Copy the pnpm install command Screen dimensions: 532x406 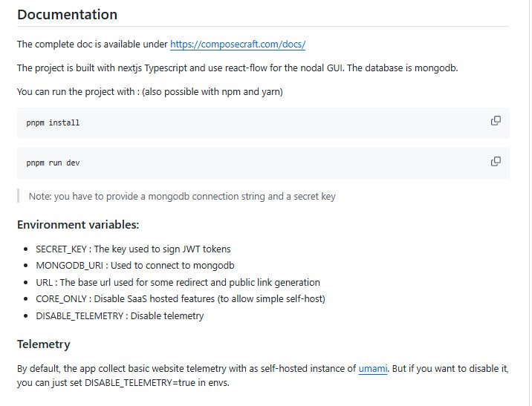coord(496,121)
